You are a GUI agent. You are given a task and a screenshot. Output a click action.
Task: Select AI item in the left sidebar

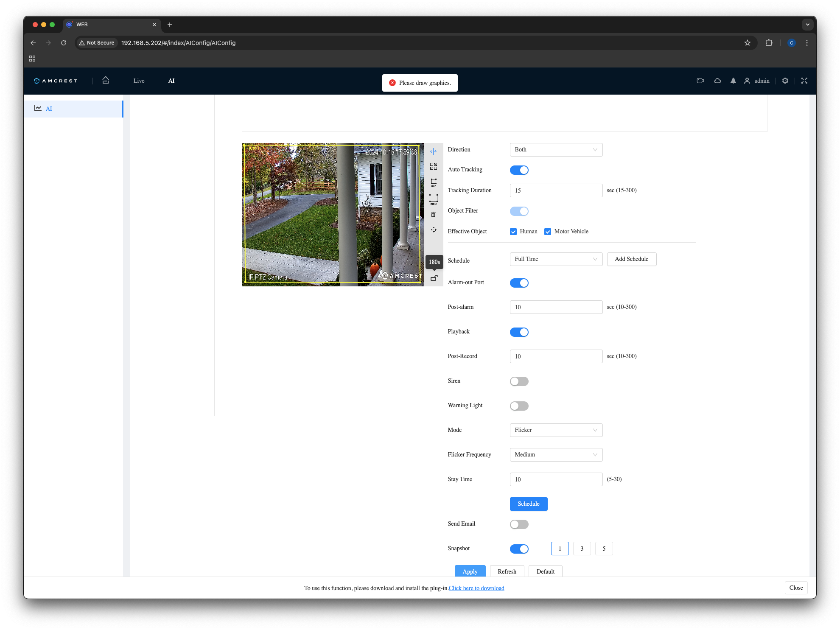(x=73, y=109)
